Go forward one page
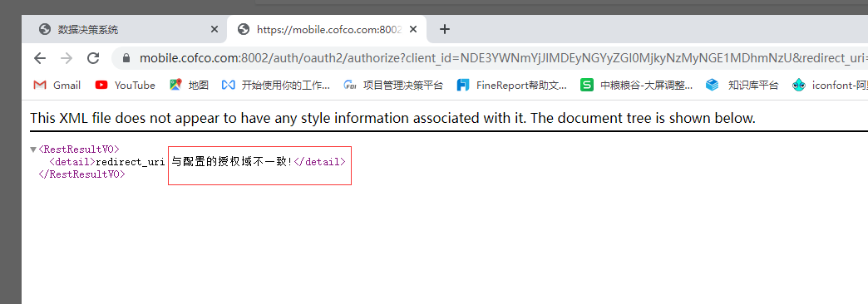 point(67,58)
